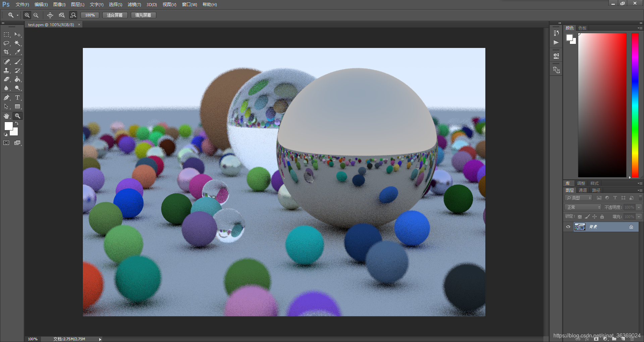
Task: Select the Lasso tool
Action: point(6,43)
